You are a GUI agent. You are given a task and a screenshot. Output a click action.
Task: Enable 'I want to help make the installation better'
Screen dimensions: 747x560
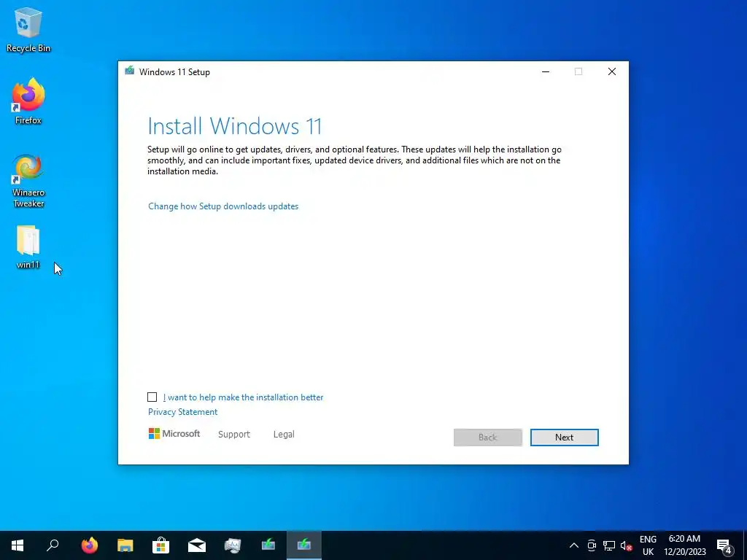[x=152, y=397]
